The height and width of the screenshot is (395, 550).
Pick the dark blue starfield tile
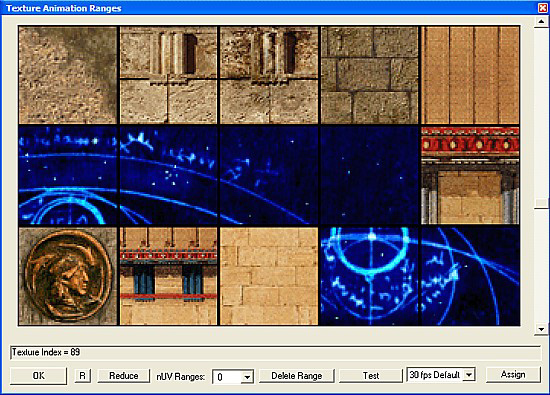pos(370,175)
